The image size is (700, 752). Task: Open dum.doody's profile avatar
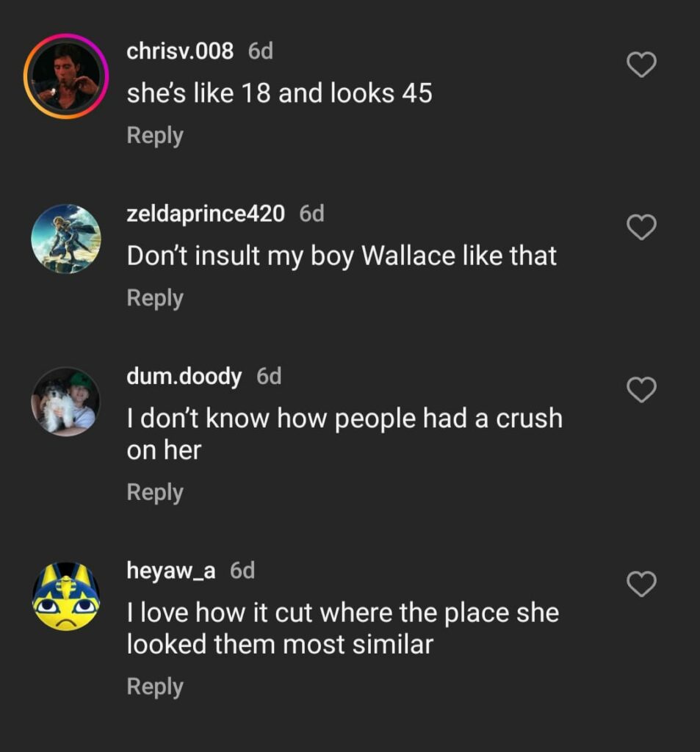pos(66,402)
